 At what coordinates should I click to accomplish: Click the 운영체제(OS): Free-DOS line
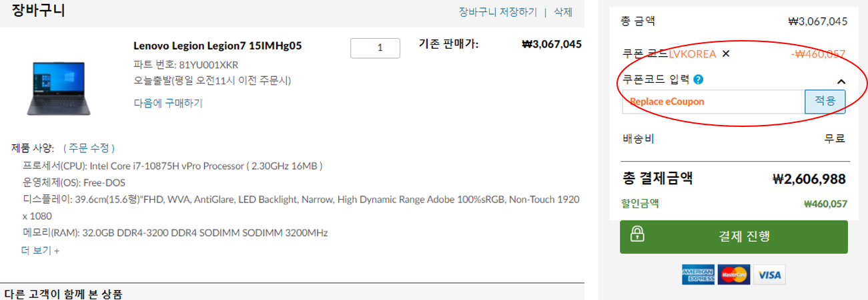tap(74, 182)
